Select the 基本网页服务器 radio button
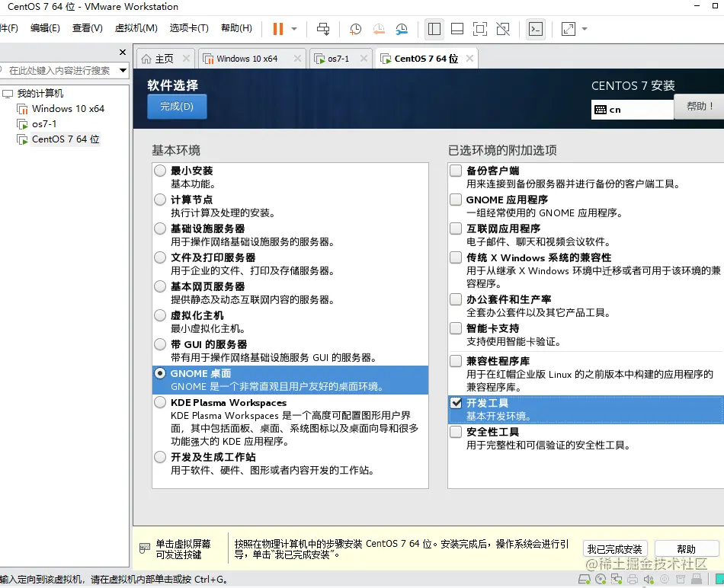 pyautogui.click(x=160, y=286)
